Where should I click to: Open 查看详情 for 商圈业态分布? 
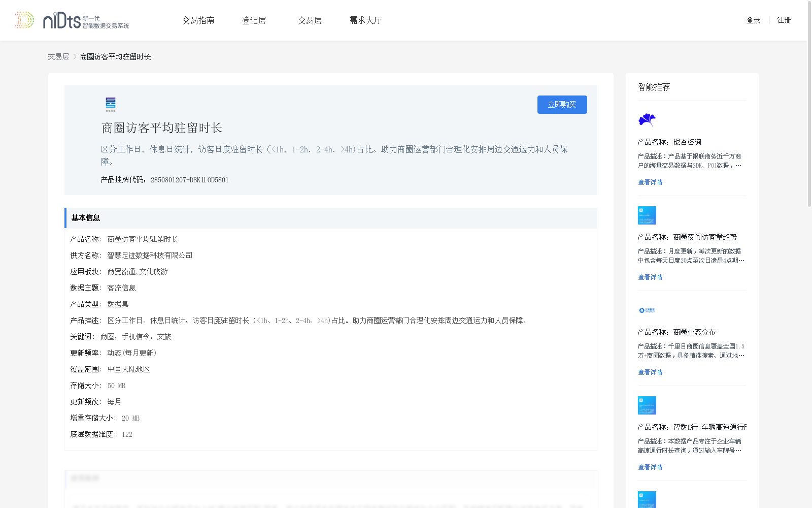[x=650, y=372]
